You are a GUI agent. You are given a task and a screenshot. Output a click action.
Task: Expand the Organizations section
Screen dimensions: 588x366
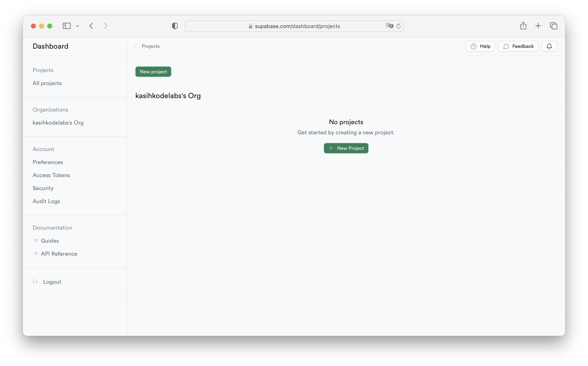click(51, 110)
